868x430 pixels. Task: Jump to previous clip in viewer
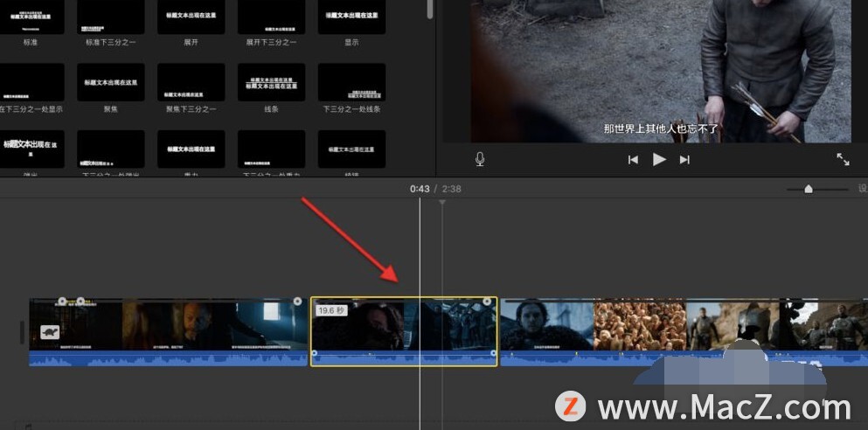633,160
